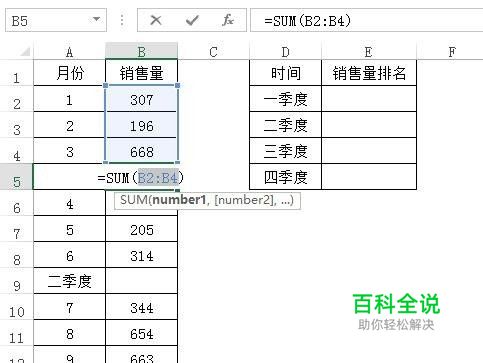The height and width of the screenshot is (363, 483).
Task: Click the cell with value 663
Action: (x=141, y=355)
